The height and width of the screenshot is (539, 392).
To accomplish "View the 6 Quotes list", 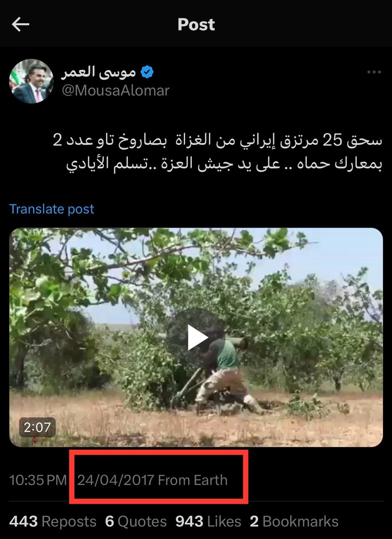I will pos(136,521).
